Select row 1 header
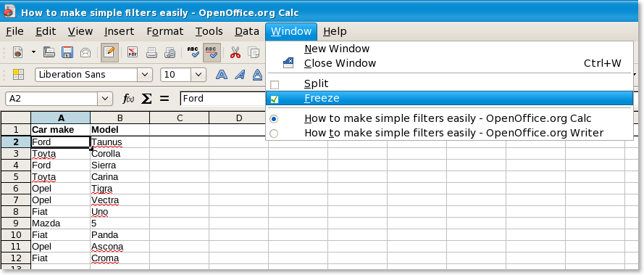 point(16,130)
